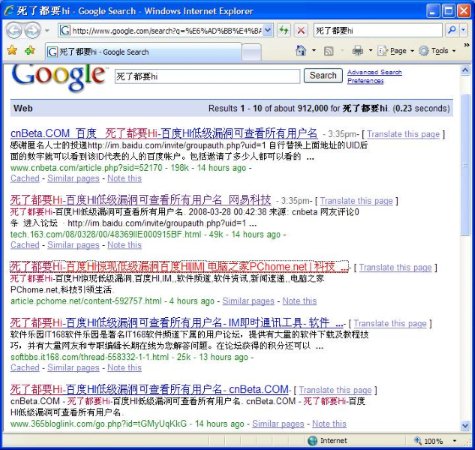Open Cached link under tech.163.com result
475x450 pixels.
pos(25,245)
